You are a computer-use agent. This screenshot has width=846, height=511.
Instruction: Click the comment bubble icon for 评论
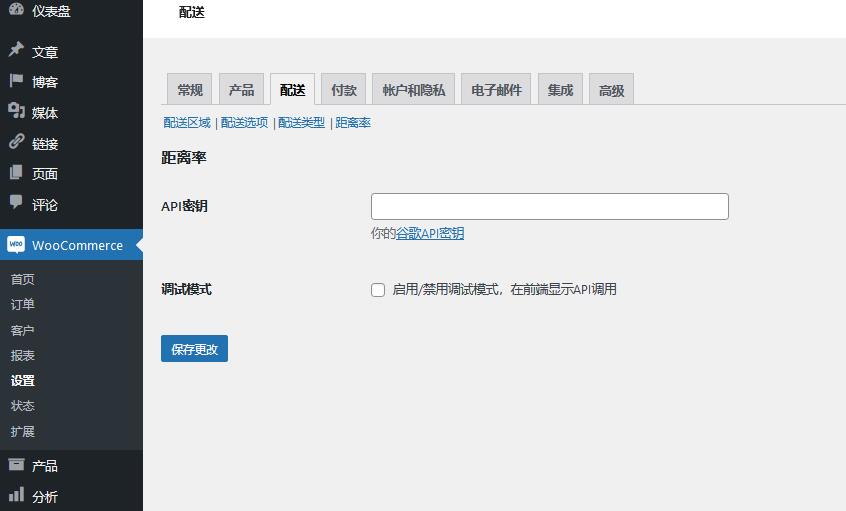click(16, 203)
